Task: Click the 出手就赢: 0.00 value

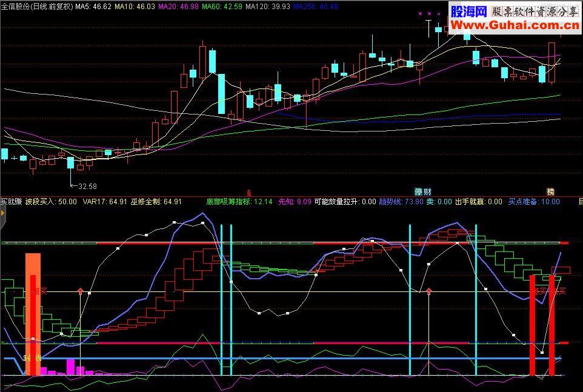Action: (479, 202)
